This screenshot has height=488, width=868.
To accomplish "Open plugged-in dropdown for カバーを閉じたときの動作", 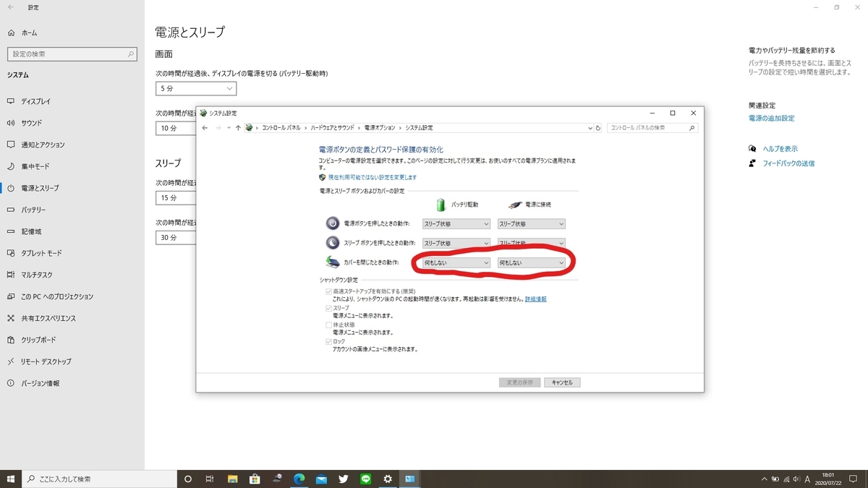I will (x=531, y=263).
